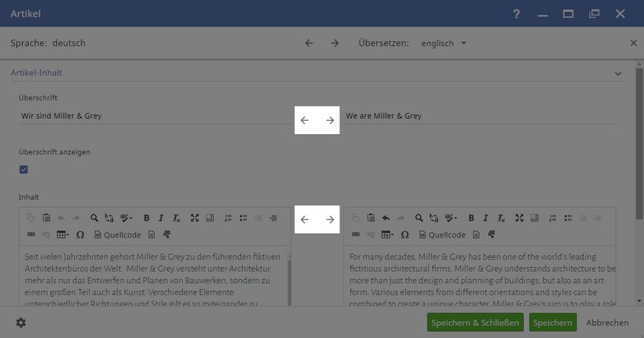Screen dimensions: 644x338
Task: Click undo in the English editor toolbar
Action: (x=386, y=218)
